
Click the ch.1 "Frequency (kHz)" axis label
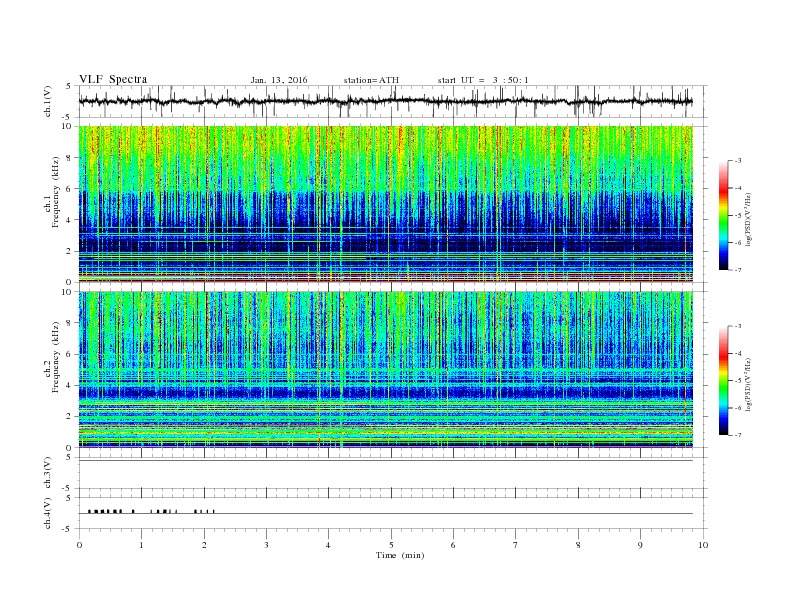click(x=56, y=192)
